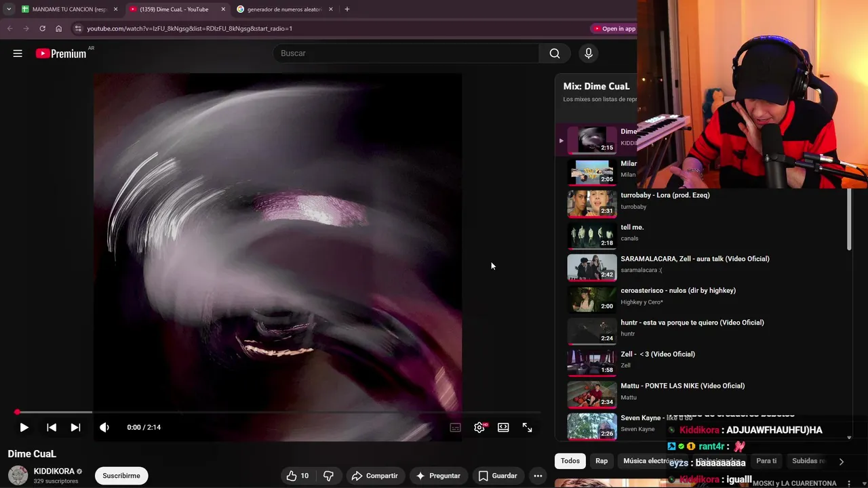Open Seven Kayne video thumbnail
The width and height of the screenshot is (868, 488).
pos(592,426)
